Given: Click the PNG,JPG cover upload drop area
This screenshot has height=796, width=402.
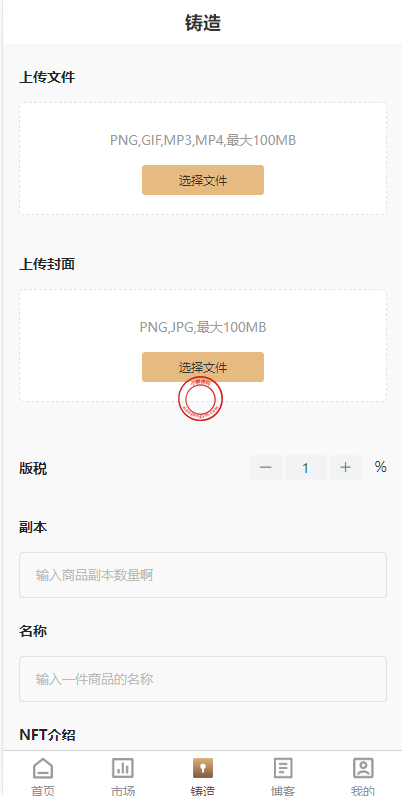Looking at the screenshot, I should click(203, 346).
